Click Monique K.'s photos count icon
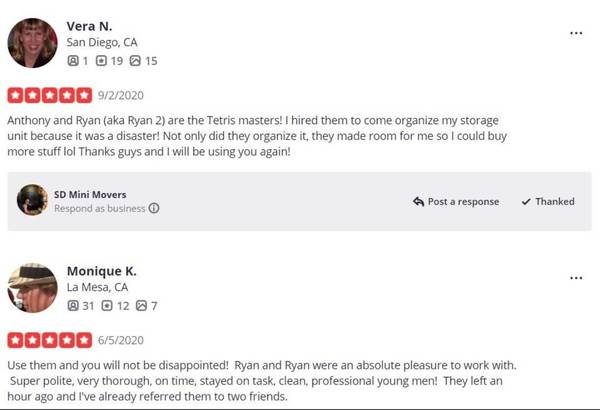This screenshot has width=600, height=410. tap(141, 305)
